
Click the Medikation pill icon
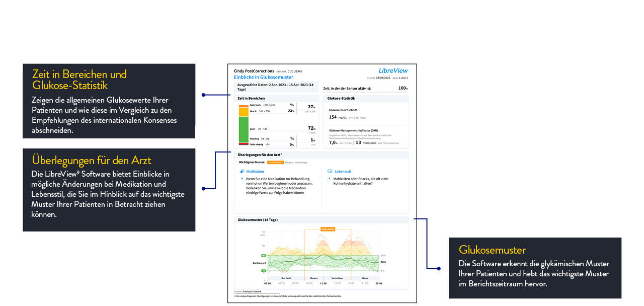(242, 172)
